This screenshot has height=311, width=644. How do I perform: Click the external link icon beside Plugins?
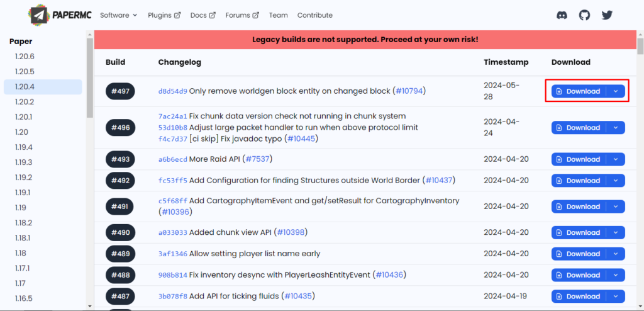pyautogui.click(x=177, y=15)
